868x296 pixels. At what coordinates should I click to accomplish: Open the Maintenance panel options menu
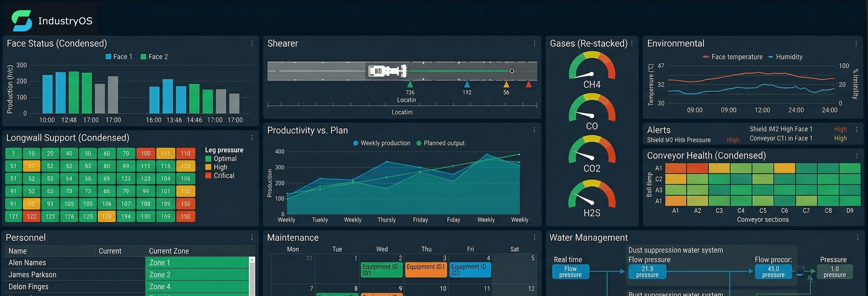(534, 237)
